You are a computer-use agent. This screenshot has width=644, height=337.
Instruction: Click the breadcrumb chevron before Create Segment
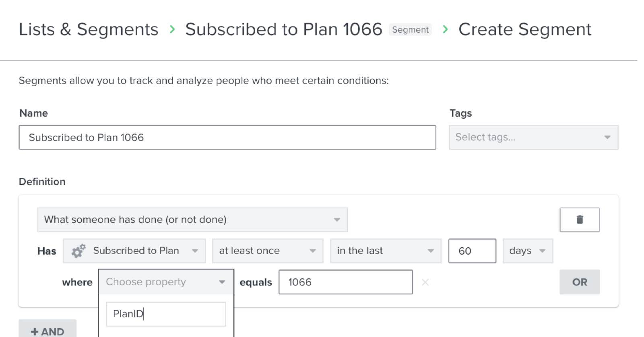pyautogui.click(x=445, y=29)
